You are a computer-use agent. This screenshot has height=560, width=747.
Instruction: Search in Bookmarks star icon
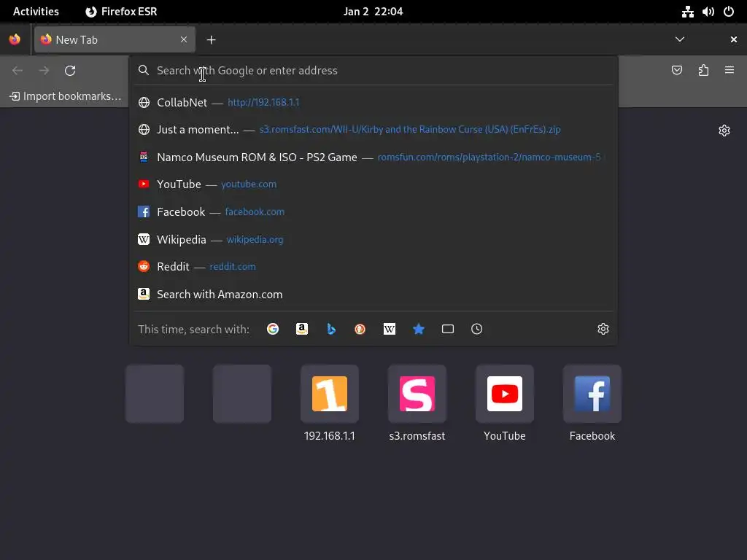418,329
